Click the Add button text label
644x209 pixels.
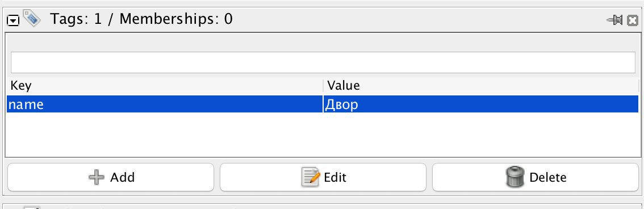click(123, 177)
